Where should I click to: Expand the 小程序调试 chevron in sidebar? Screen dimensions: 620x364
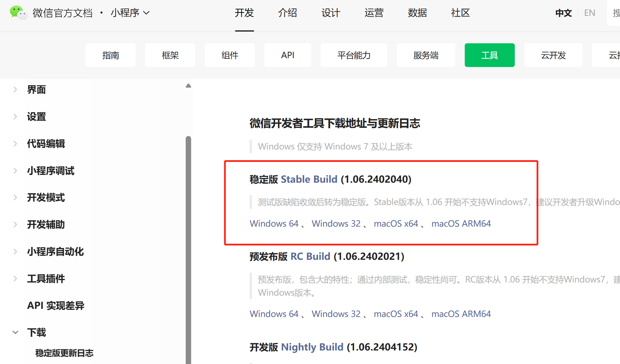(15, 170)
